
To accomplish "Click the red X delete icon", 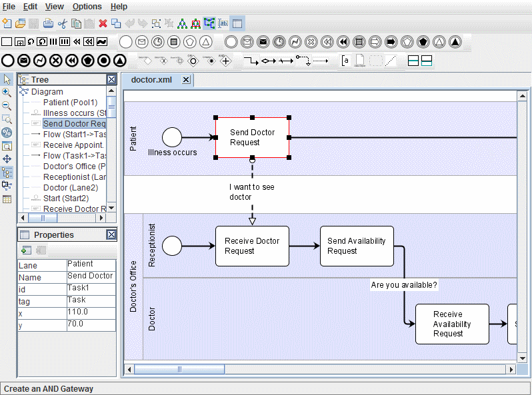I will coord(103,23).
